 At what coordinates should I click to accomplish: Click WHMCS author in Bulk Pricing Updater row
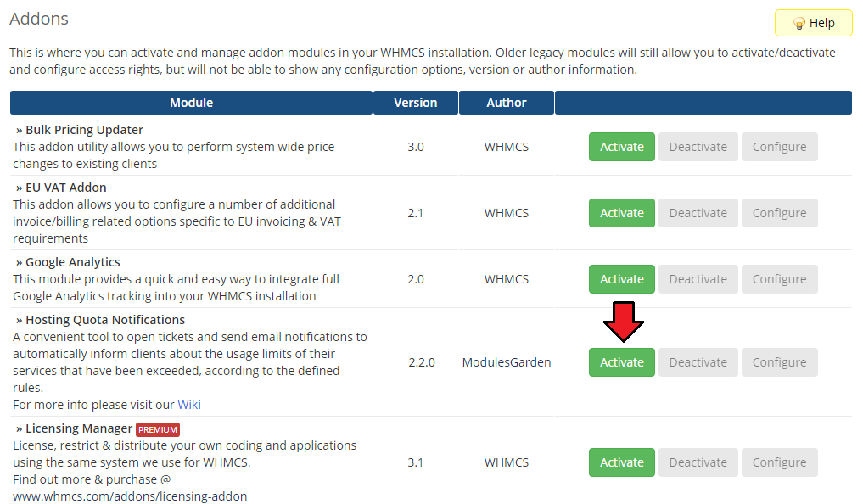507,147
